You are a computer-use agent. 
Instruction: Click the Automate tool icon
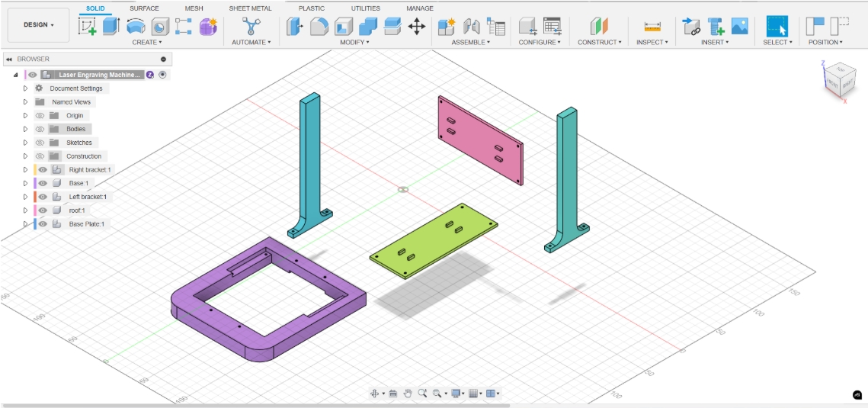point(251,26)
